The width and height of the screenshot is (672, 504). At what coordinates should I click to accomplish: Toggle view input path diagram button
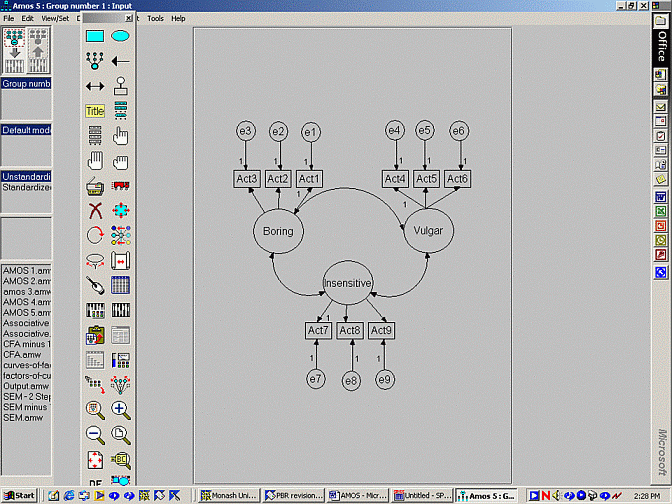point(14,49)
